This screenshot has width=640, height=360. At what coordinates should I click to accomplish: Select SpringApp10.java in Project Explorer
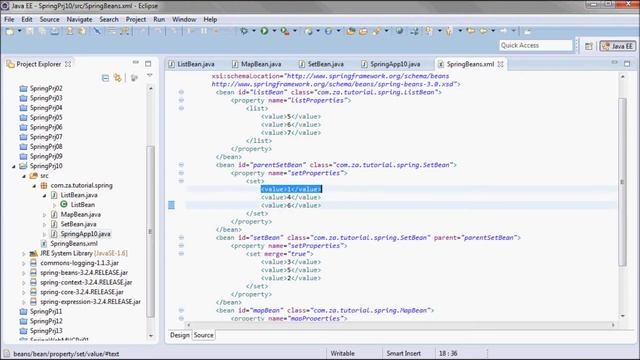coord(85,234)
